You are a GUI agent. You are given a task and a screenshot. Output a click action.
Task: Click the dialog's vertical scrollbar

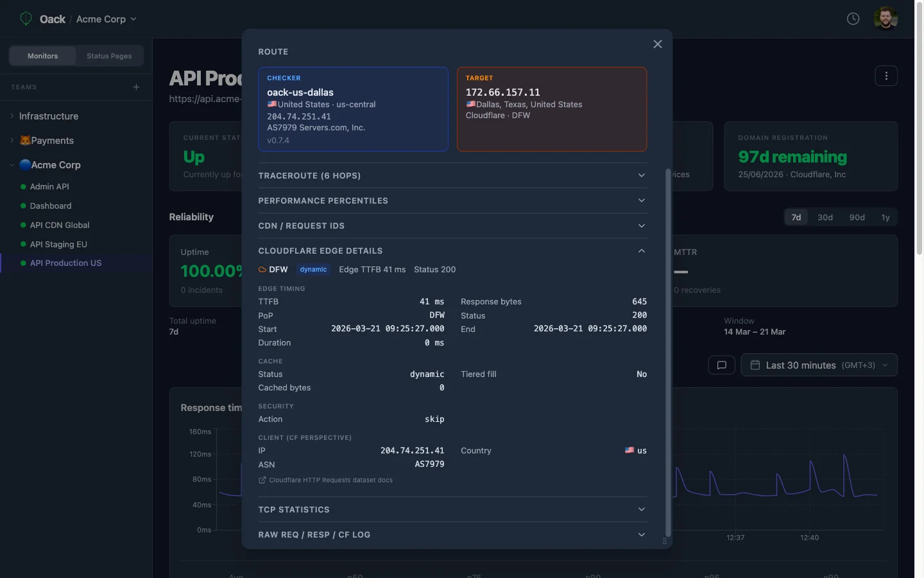tap(668, 353)
